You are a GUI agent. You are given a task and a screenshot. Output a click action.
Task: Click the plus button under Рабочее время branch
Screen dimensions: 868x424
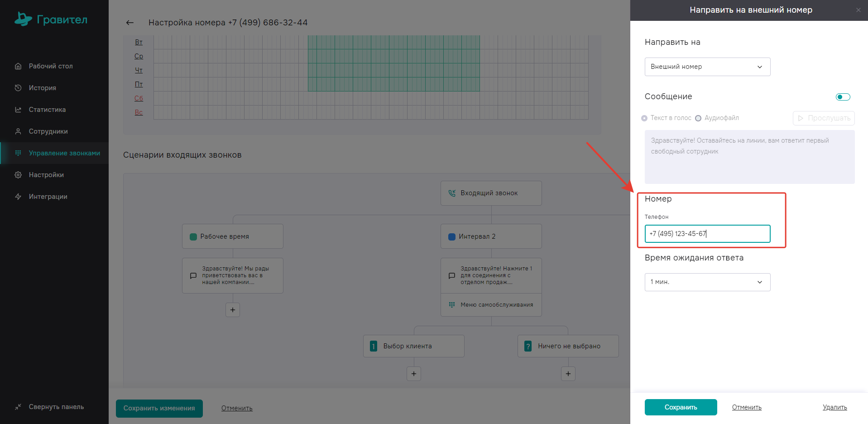click(x=233, y=310)
